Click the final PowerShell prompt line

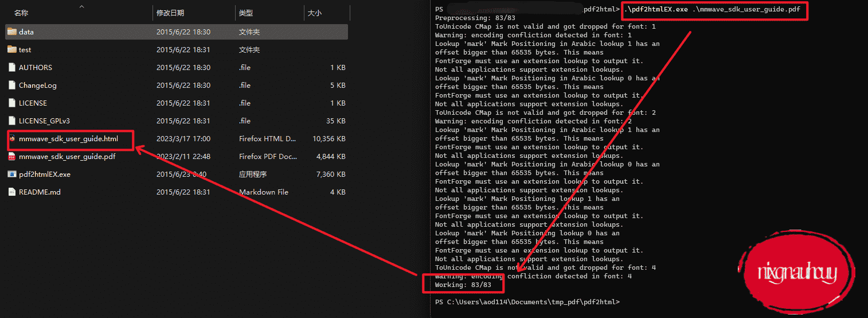point(527,303)
